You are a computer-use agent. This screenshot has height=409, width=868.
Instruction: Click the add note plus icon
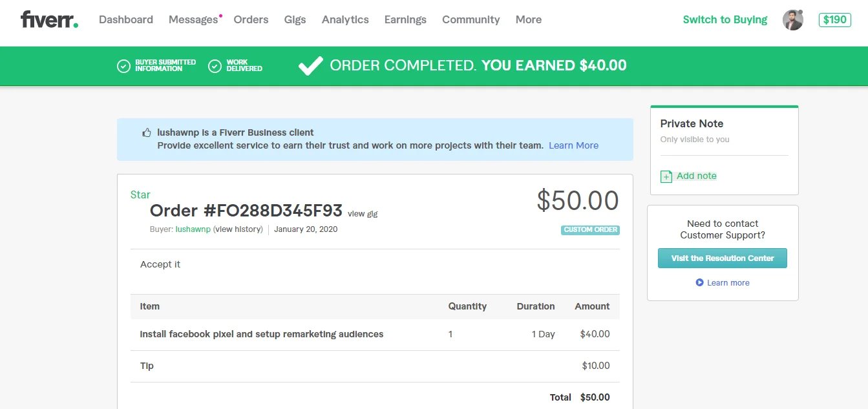(x=666, y=176)
